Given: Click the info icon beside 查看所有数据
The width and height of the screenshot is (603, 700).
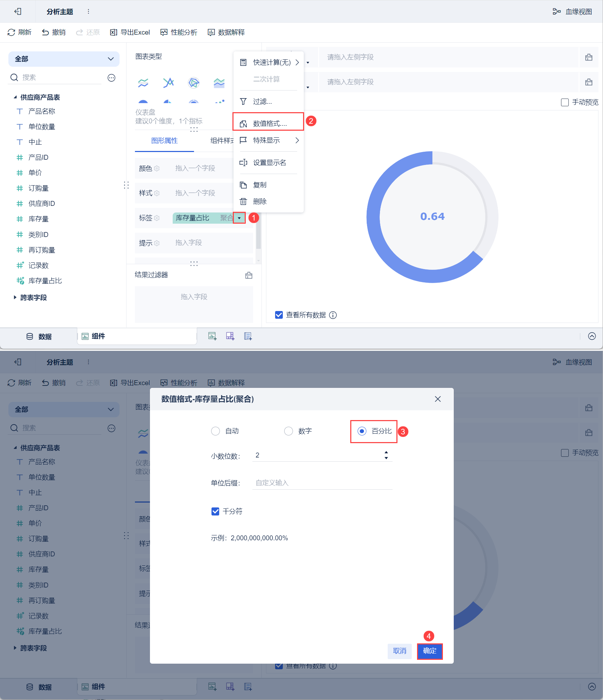Looking at the screenshot, I should click(333, 315).
